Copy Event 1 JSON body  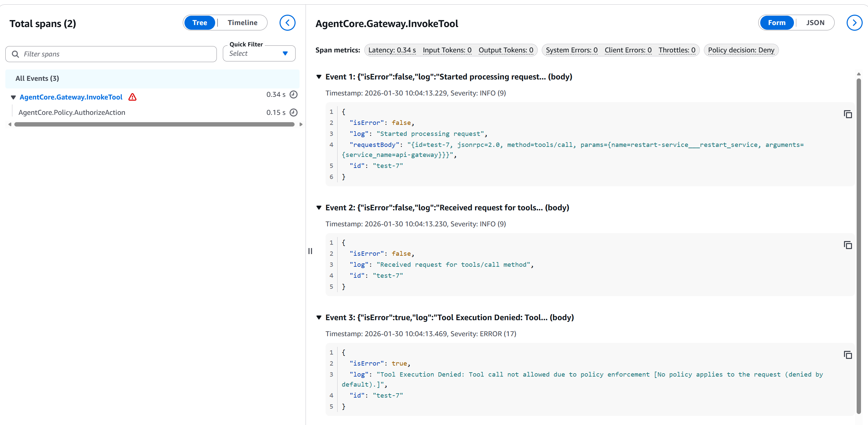pyautogui.click(x=847, y=114)
